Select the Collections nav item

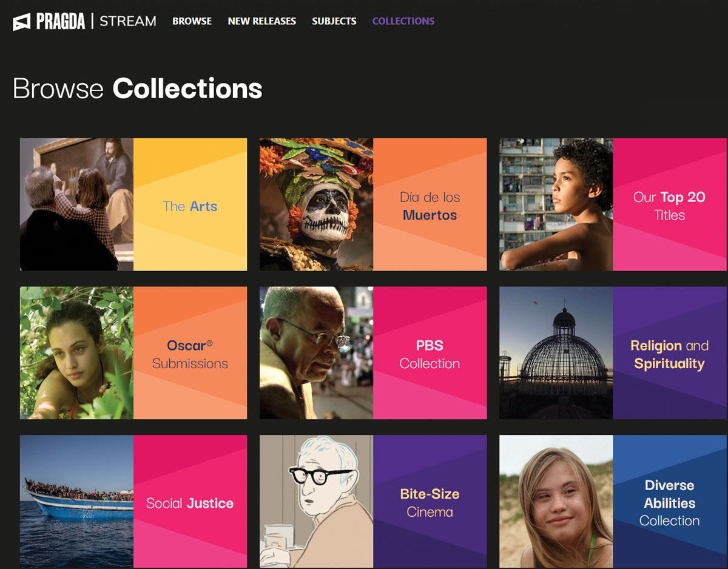403,21
